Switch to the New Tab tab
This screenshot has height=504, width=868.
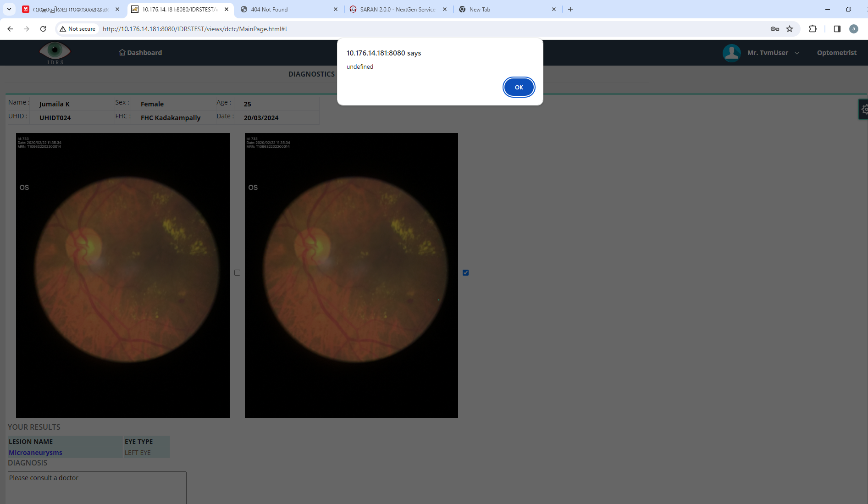tap(507, 9)
